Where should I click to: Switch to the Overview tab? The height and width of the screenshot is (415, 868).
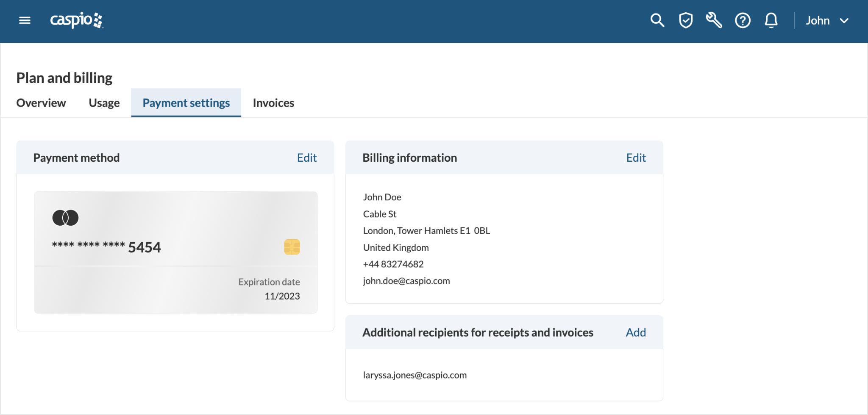pos(41,102)
